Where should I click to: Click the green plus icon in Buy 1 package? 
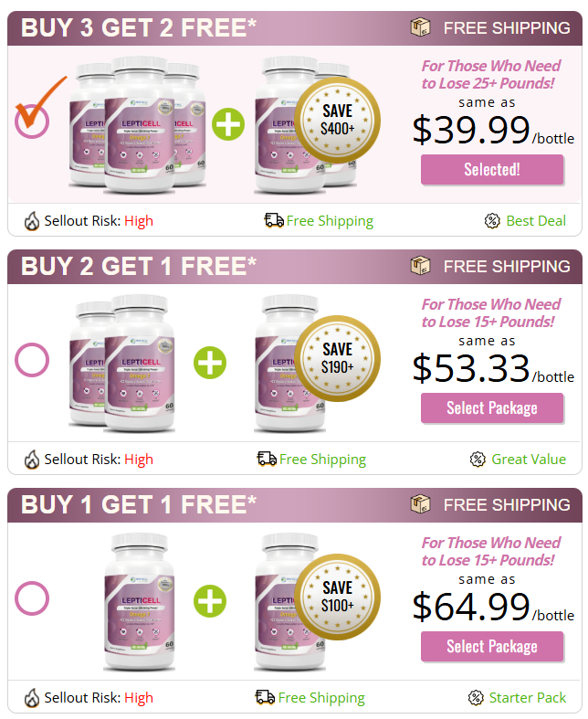tap(210, 601)
